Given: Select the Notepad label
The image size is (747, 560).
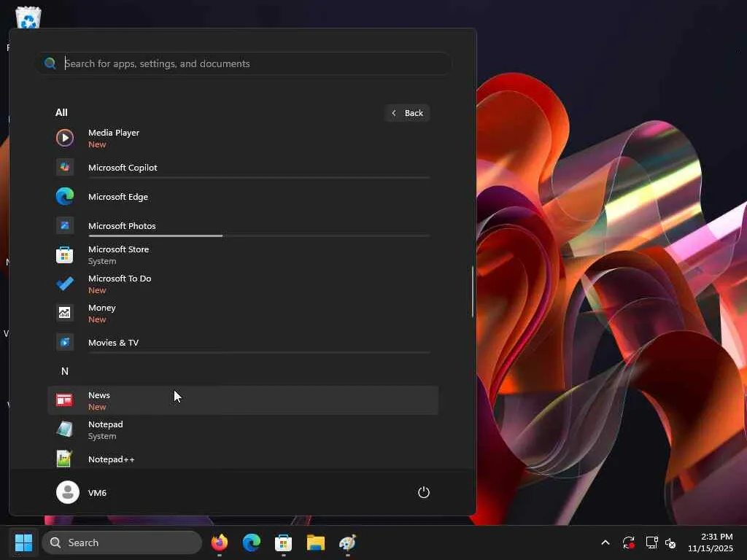Looking at the screenshot, I should (105, 424).
